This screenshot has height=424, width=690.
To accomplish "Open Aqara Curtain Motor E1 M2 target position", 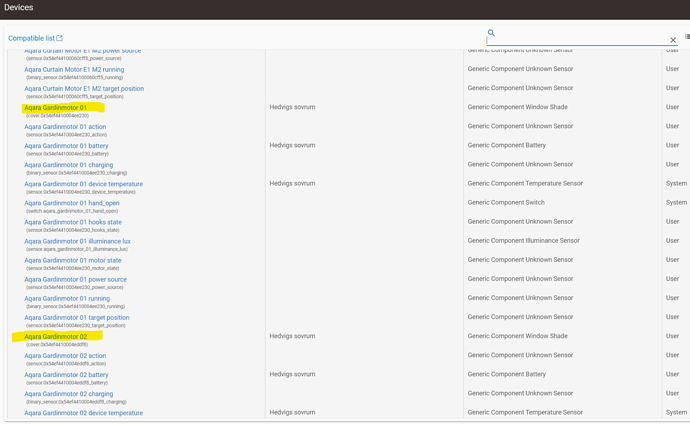I will click(84, 88).
